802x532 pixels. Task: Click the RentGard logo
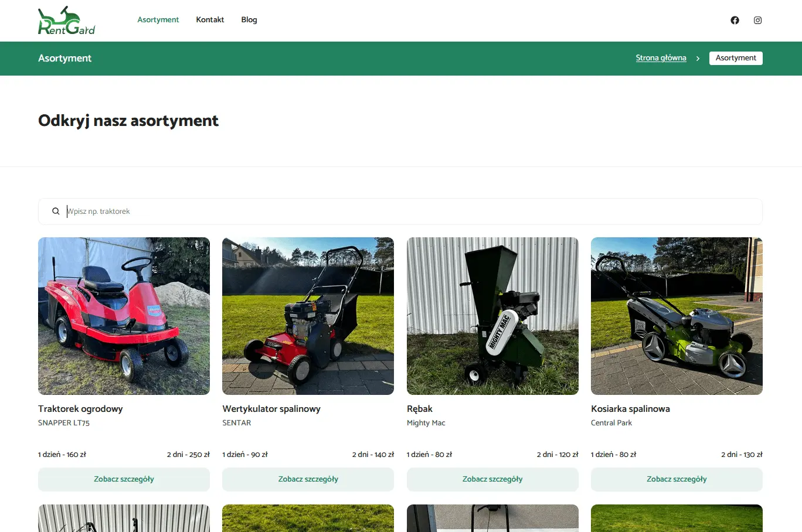pos(66,21)
